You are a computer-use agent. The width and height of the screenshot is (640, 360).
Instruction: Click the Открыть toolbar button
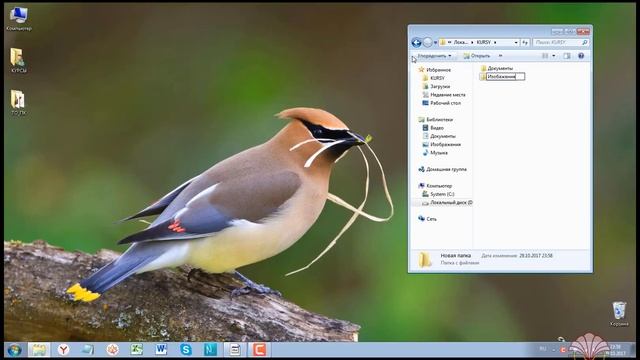click(476, 56)
